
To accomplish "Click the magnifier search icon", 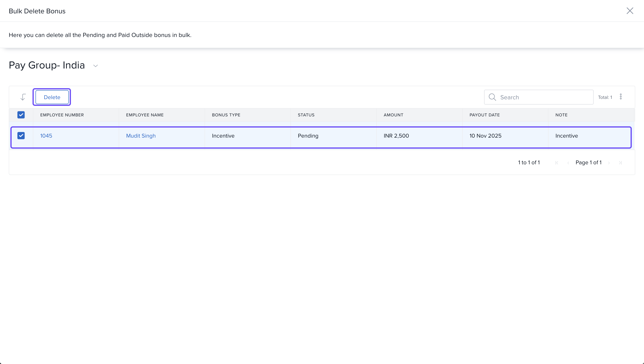I will coord(492,97).
